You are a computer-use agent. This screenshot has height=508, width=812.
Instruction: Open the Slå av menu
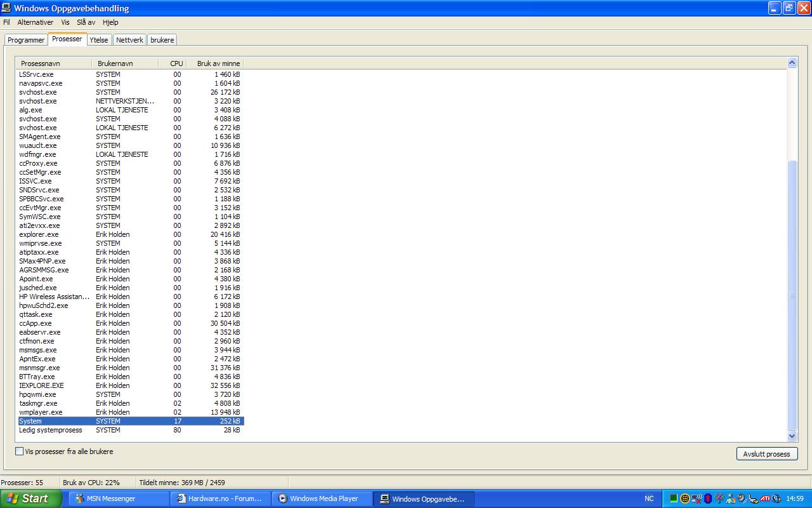pyautogui.click(x=86, y=22)
